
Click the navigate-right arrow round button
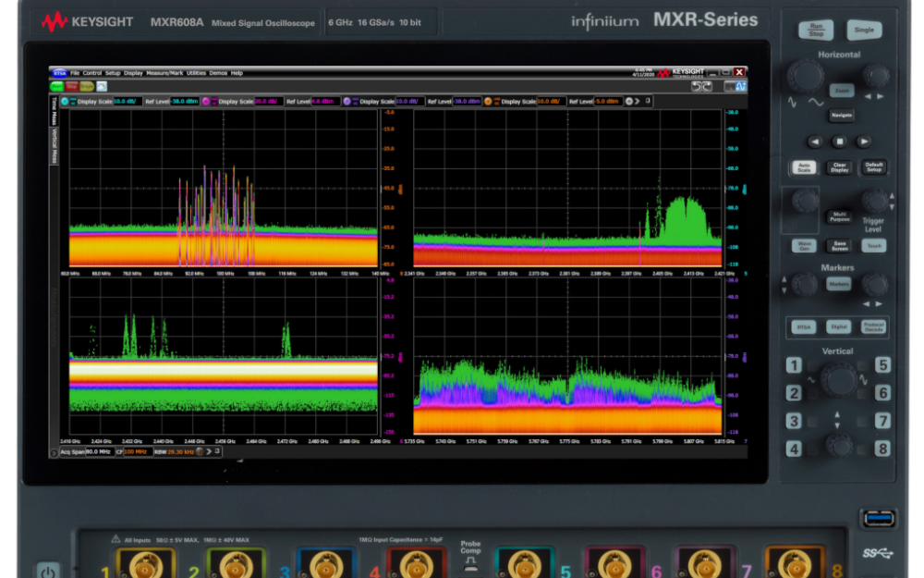[864, 141]
